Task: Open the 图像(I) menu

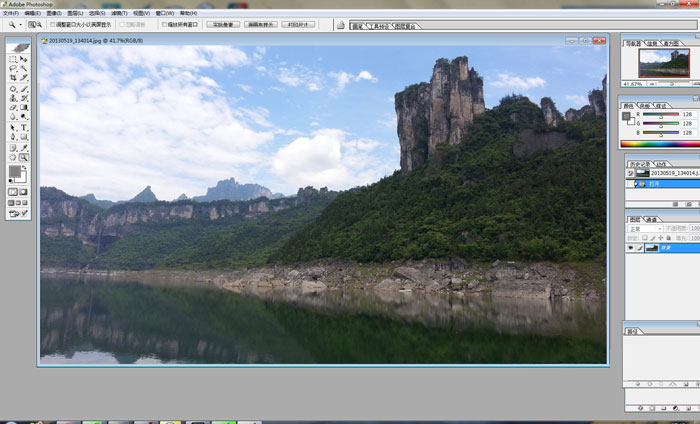Action: point(54,13)
